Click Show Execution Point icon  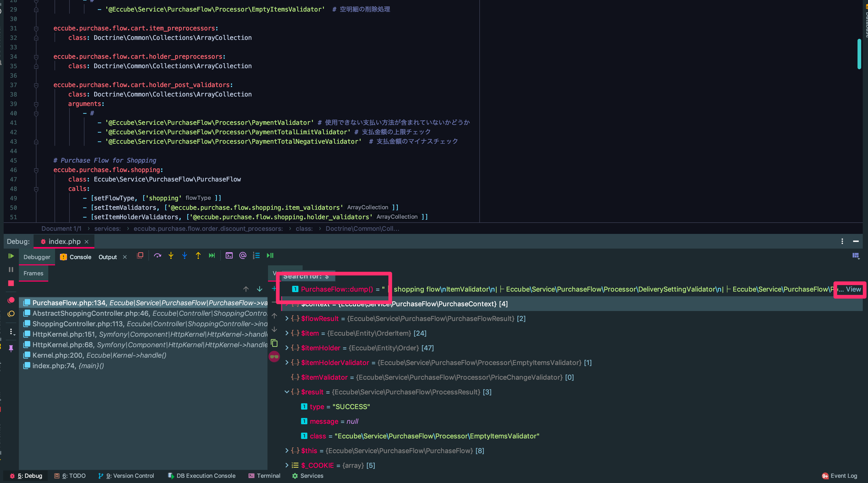(140, 256)
